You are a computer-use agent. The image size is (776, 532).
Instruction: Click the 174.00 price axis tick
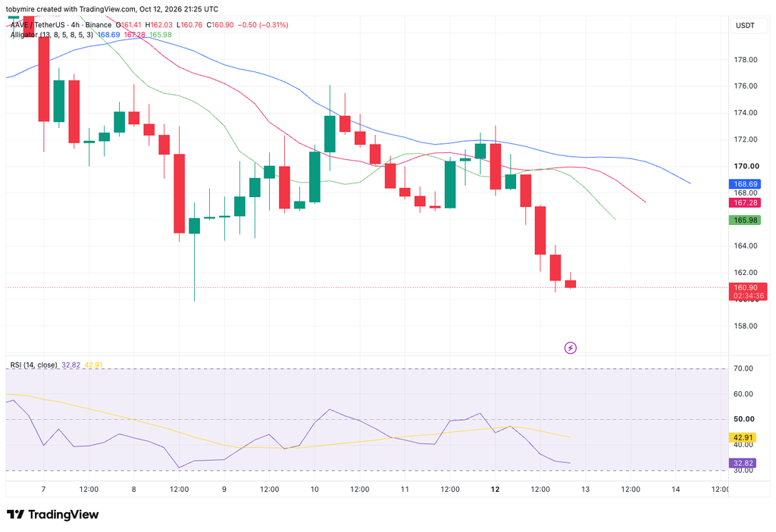point(746,112)
